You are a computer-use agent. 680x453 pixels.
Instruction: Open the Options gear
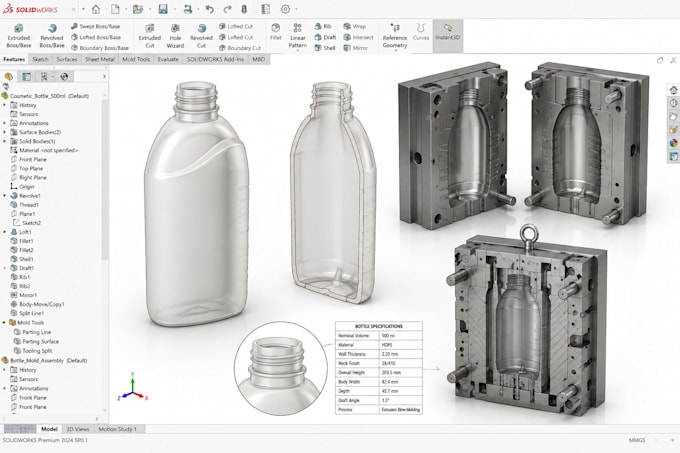pyautogui.click(x=285, y=9)
